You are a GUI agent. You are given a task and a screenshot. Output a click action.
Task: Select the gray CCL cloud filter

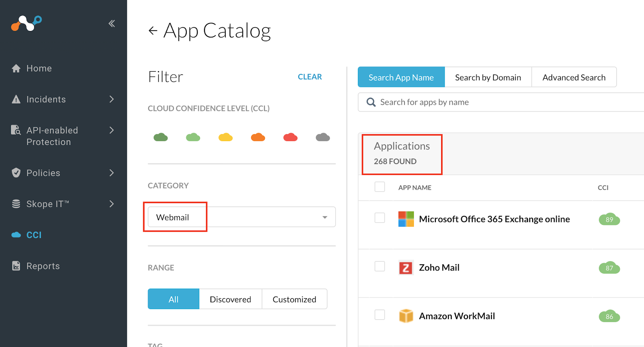point(323,137)
